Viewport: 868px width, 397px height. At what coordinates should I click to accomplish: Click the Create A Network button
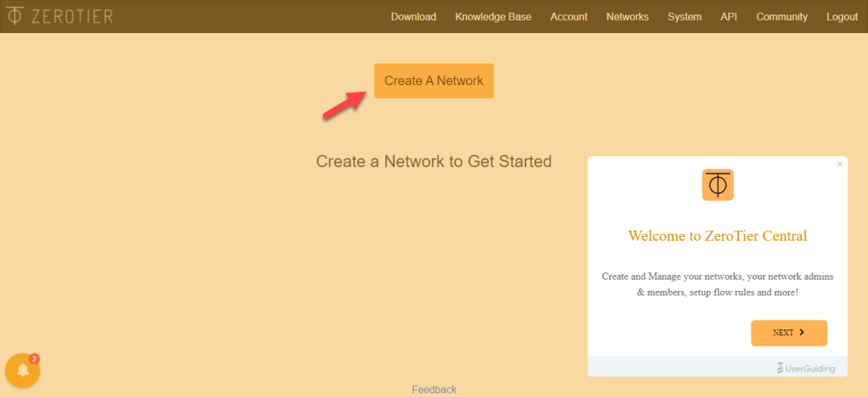click(x=433, y=81)
